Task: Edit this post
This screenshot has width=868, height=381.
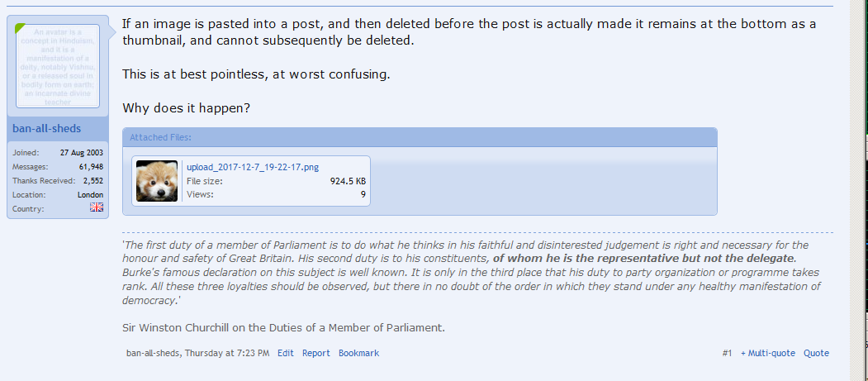Action: (x=285, y=353)
